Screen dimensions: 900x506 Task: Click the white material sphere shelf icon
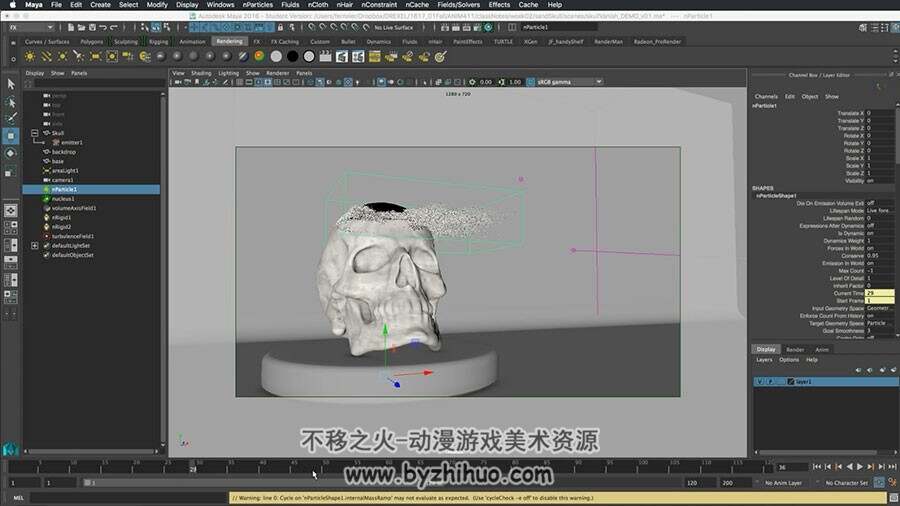click(x=276, y=56)
